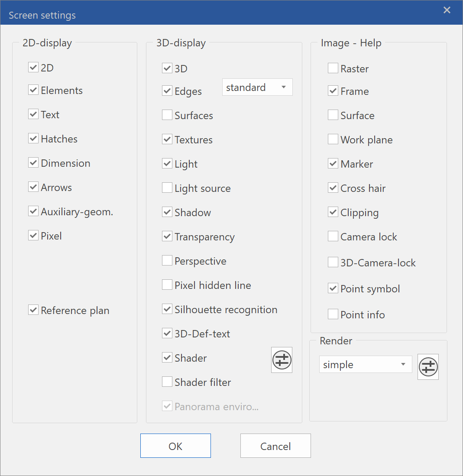
Task: Uncheck the Frame option
Action: click(x=333, y=91)
